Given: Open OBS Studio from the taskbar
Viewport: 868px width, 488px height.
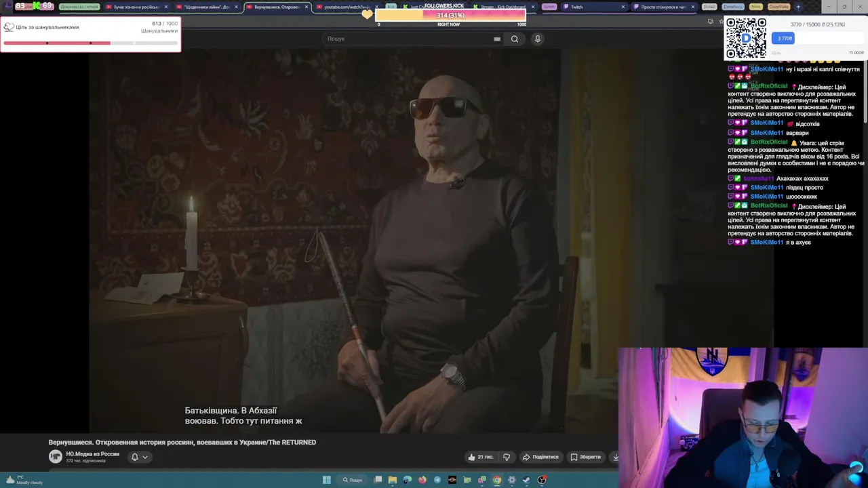Looking at the screenshot, I should click(x=542, y=480).
